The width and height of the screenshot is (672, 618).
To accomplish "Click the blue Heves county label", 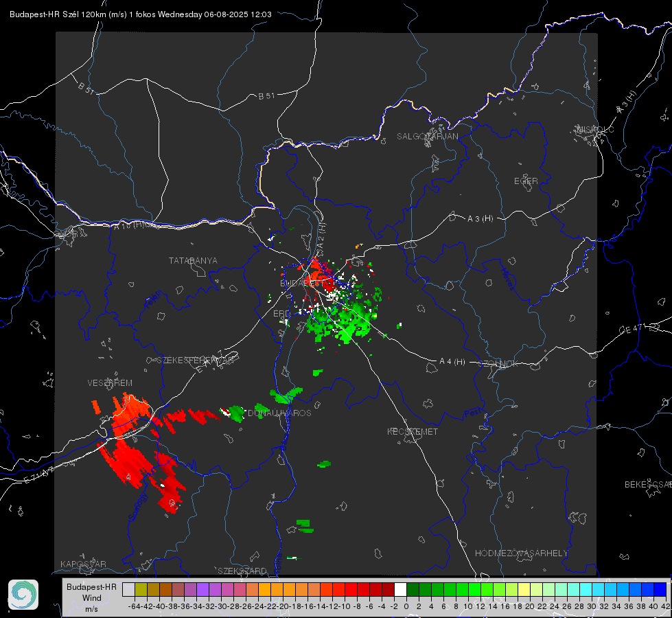I will (508, 279).
